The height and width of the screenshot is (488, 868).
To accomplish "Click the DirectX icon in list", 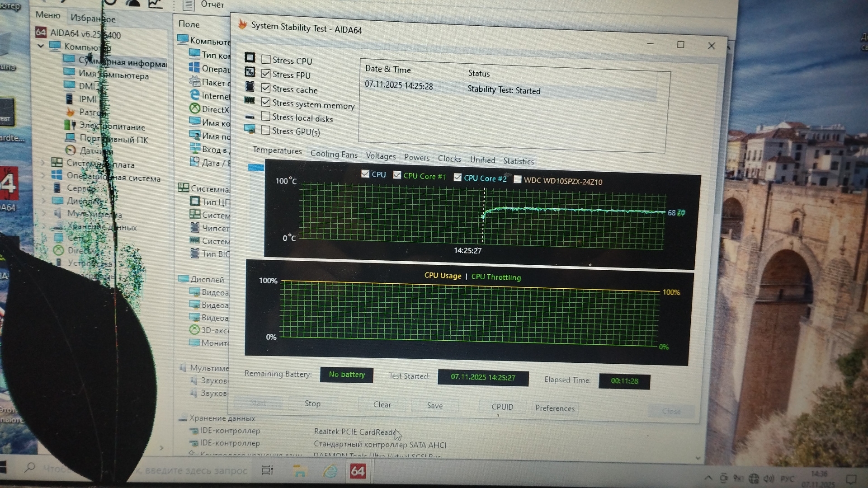I will (194, 108).
